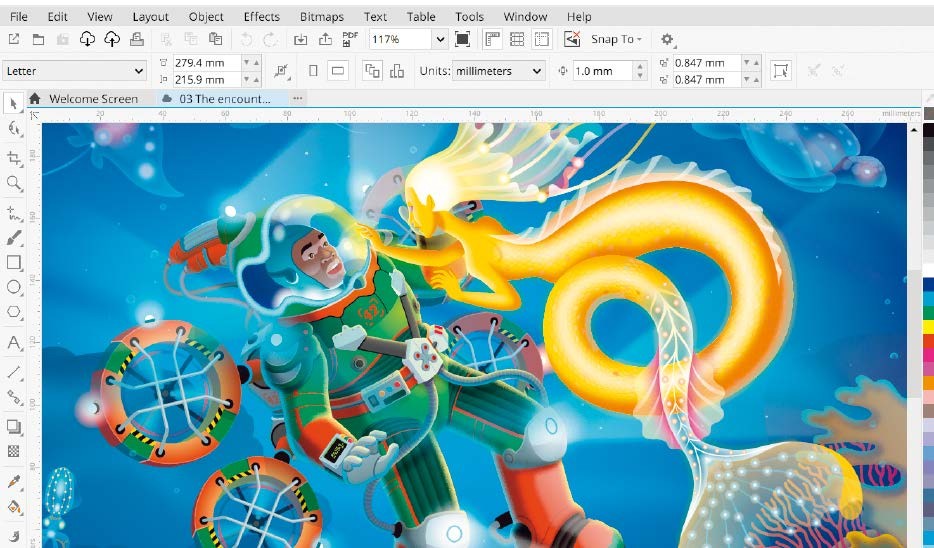Image resolution: width=934 pixels, height=548 pixels.
Task: Switch page to Portrait orientation
Action: 313,71
